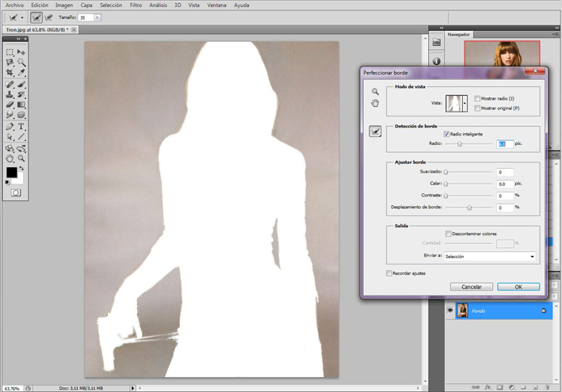
Task: Open the Tamaño brush size dropdown arrow
Action: tap(97, 17)
